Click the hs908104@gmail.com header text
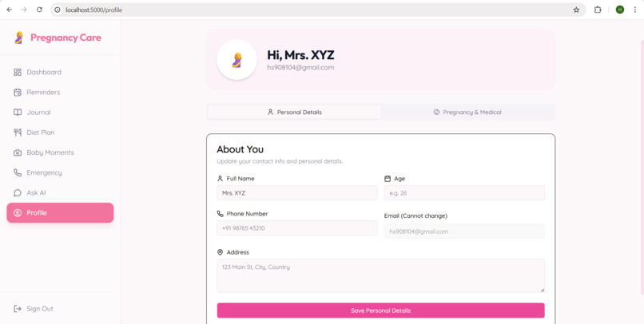Image resolution: width=644 pixels, height=324 pixels. pos(300,68)
